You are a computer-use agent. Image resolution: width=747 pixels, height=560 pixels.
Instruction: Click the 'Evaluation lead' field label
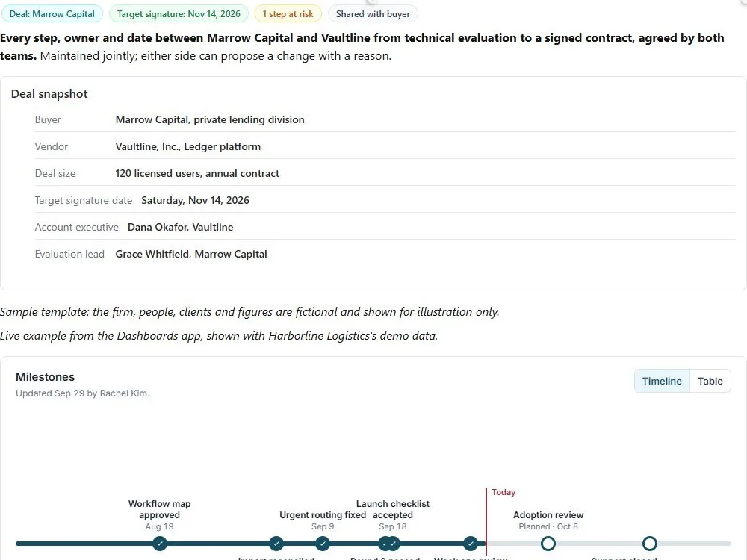coord(69,255)
